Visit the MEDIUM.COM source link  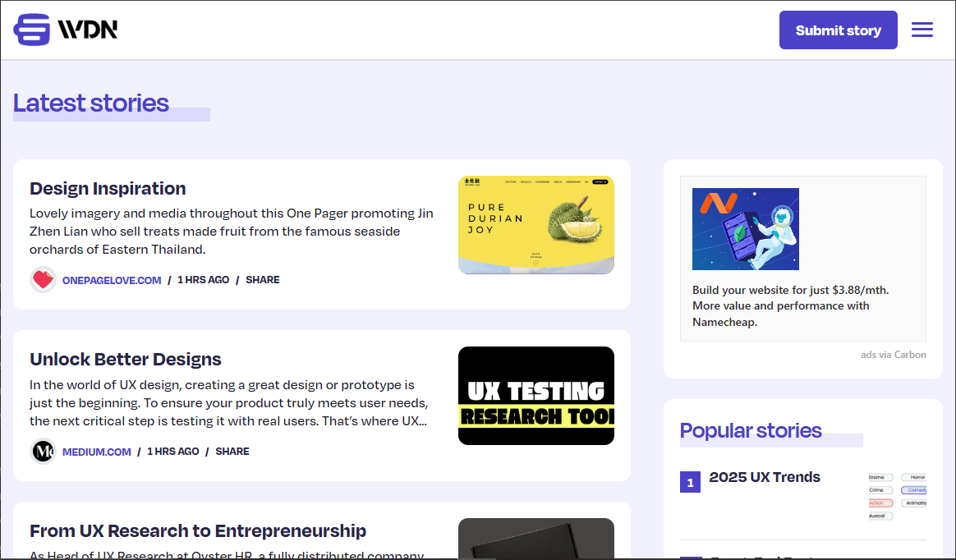point(96,452)
